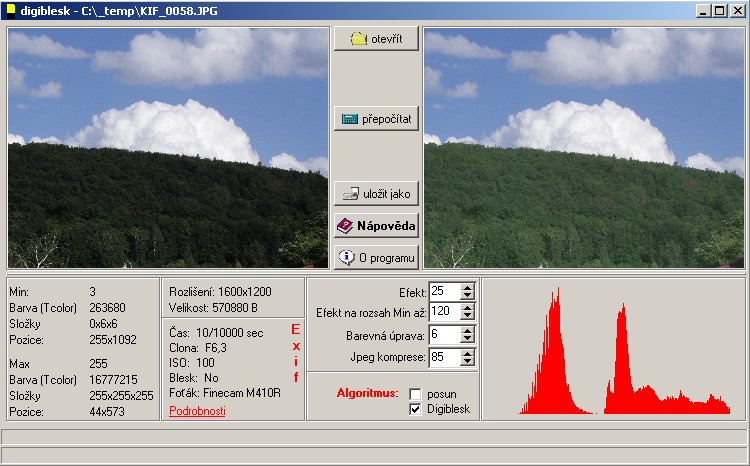Click the original photo preview on left
The width and height of the screenshot is (750, 466).
click(168, 147)
